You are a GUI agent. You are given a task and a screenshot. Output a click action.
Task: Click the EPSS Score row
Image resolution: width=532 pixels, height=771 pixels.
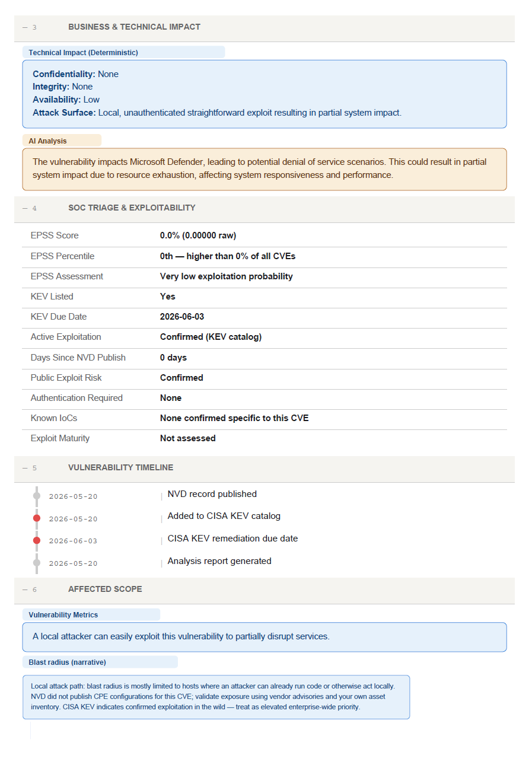pyautogui.click(x=265, y=235)
